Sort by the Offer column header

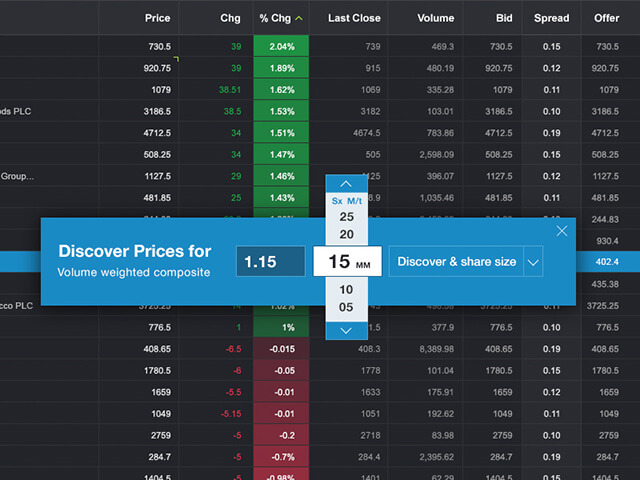click(x=606, y=18)
